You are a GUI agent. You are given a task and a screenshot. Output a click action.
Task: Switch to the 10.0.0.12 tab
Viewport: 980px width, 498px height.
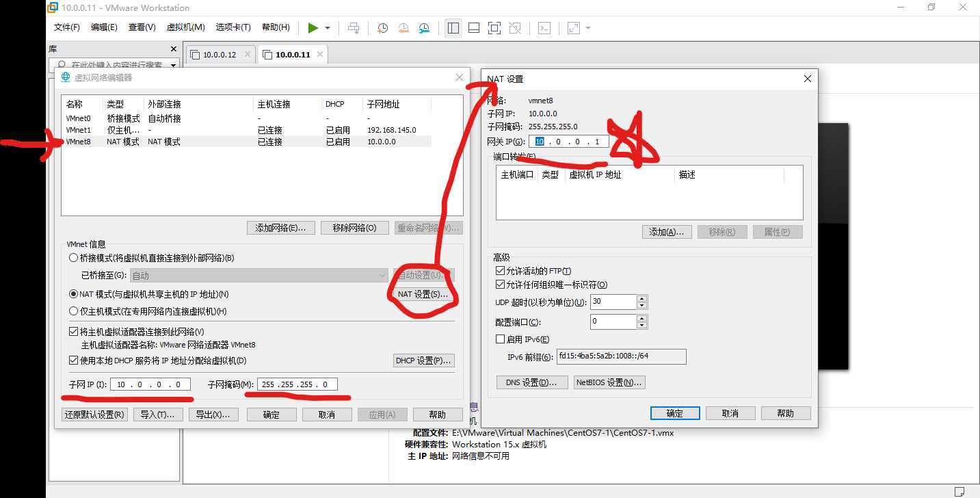(219, 55)
